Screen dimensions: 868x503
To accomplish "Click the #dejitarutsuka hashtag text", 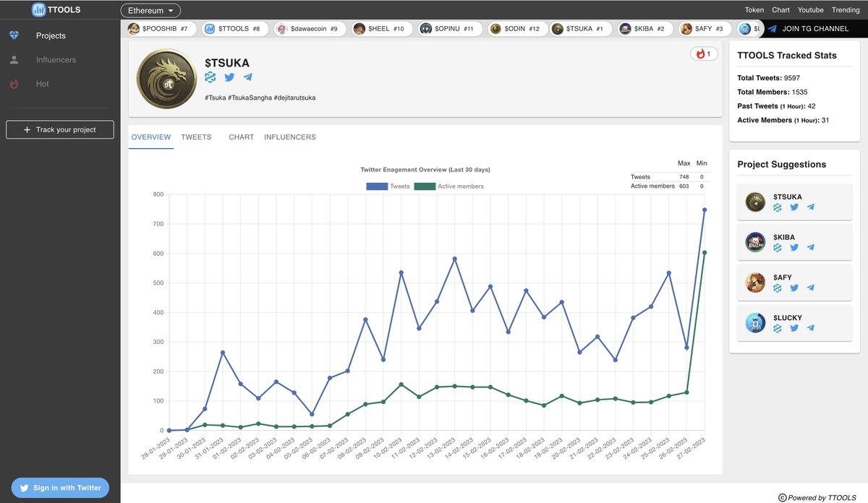I will click(294, 98).
